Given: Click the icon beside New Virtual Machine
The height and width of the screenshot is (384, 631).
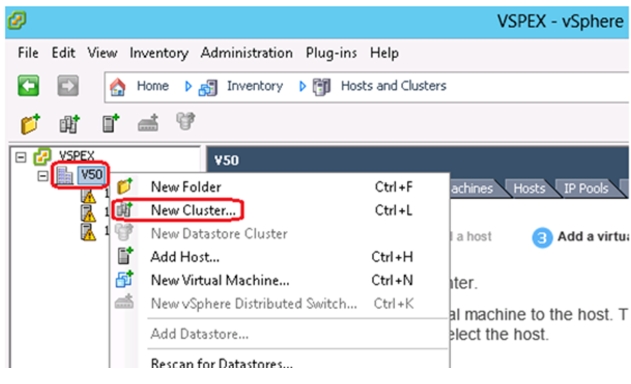Looking at the screenshot, I should 124,279.
